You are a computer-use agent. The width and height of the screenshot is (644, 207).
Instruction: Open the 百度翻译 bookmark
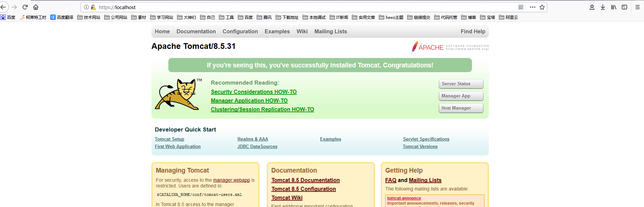62,17
